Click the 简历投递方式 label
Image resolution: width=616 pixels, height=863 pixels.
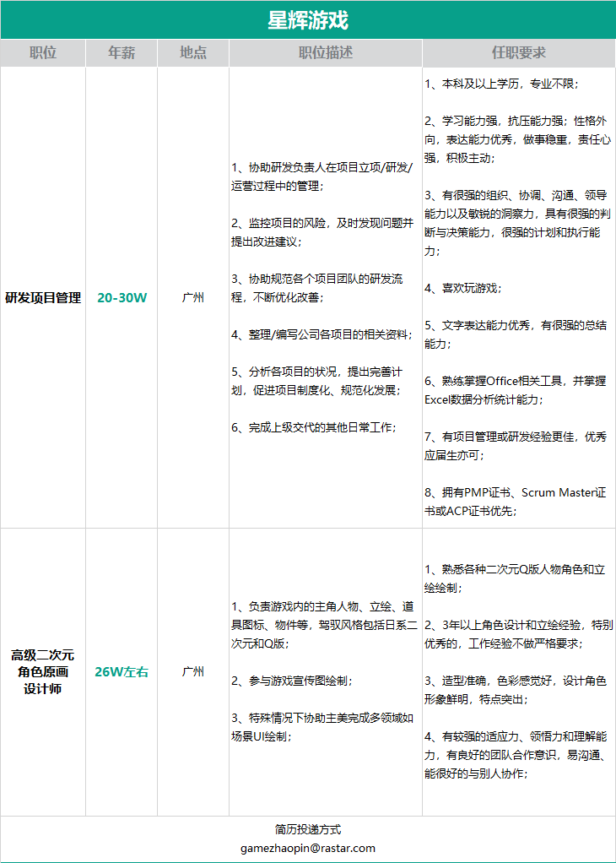308,829
